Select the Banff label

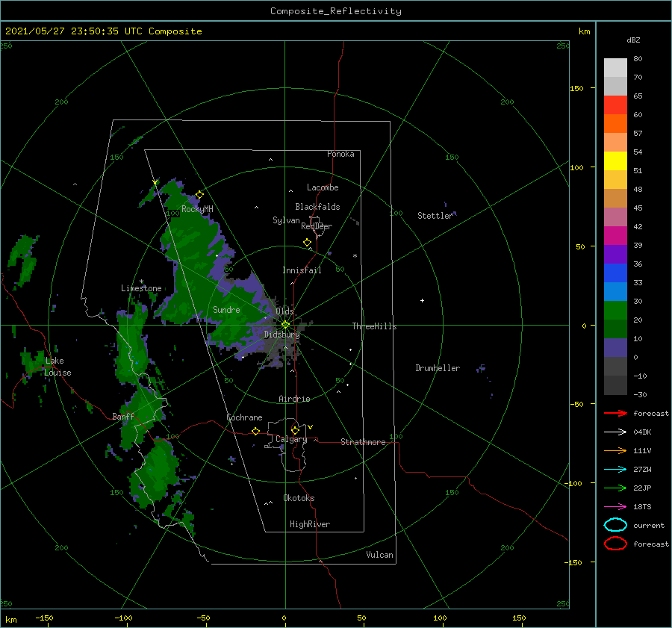123,416
